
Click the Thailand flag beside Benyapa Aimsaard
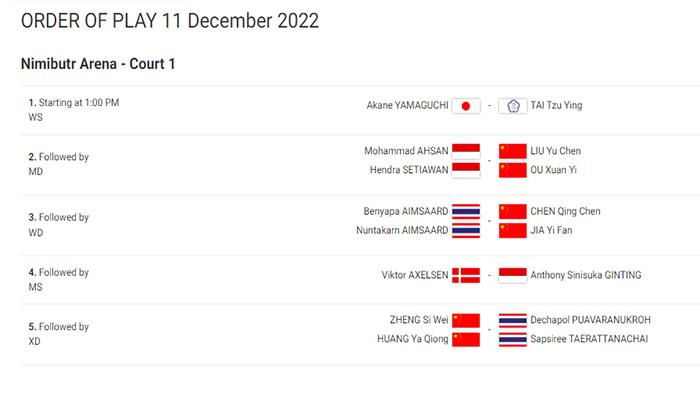466,212
